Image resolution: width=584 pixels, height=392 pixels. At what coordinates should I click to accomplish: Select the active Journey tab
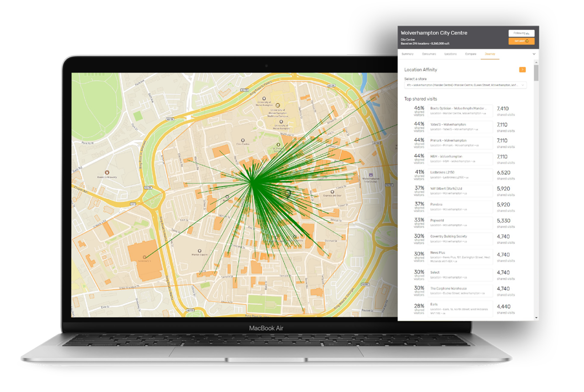point(490,54)
